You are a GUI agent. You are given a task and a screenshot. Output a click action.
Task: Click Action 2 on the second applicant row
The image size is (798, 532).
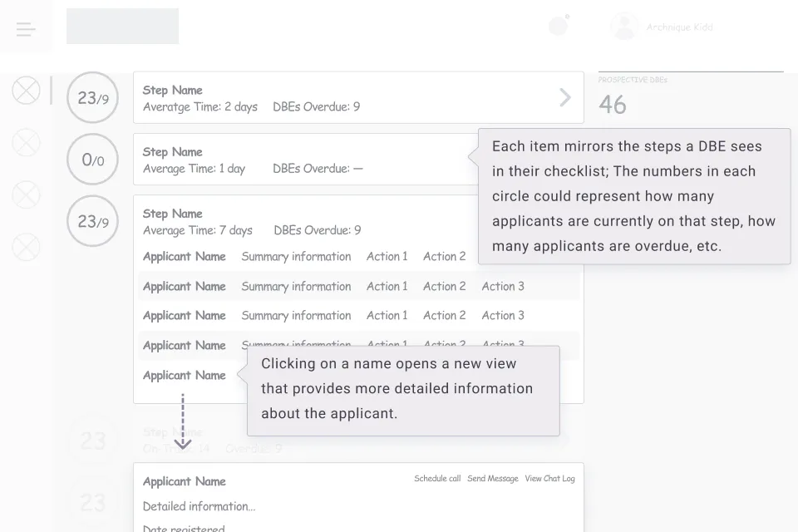click(x=444, y=286)
